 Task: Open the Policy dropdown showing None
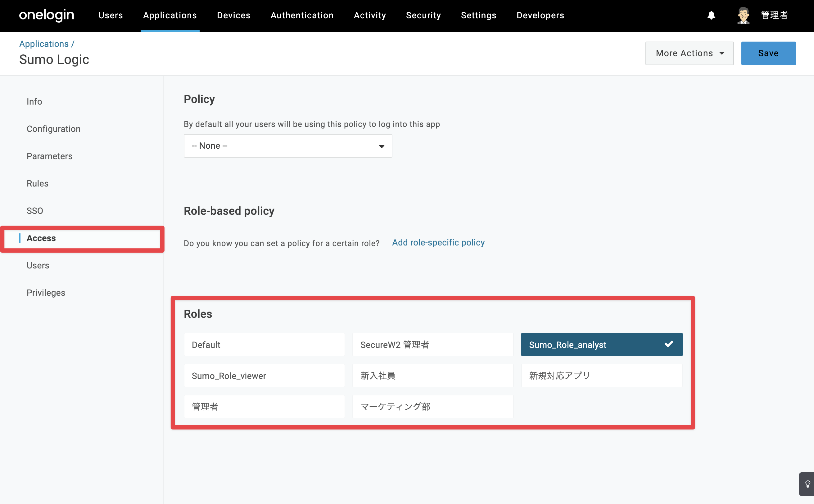[x=288, y=146]
